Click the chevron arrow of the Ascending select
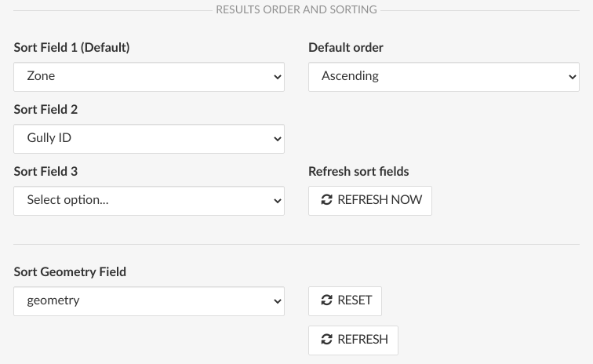This screenshot has width=593, height=364. tap(572, 77)
